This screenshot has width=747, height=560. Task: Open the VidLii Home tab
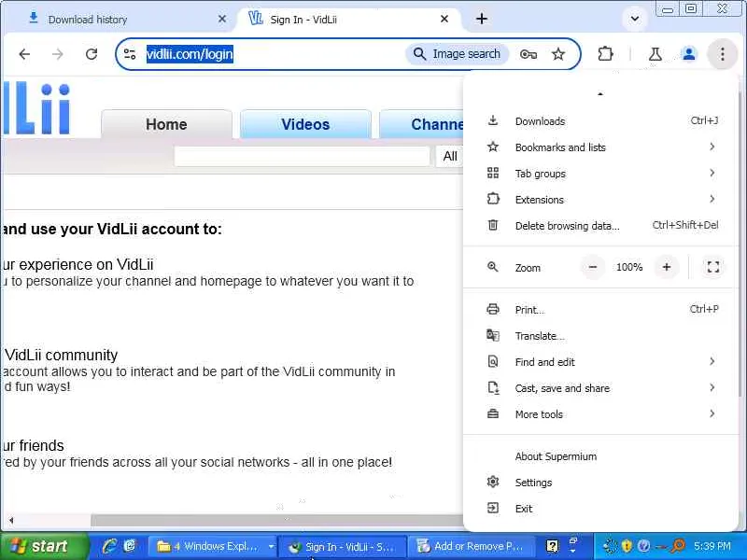click(166, 124)
